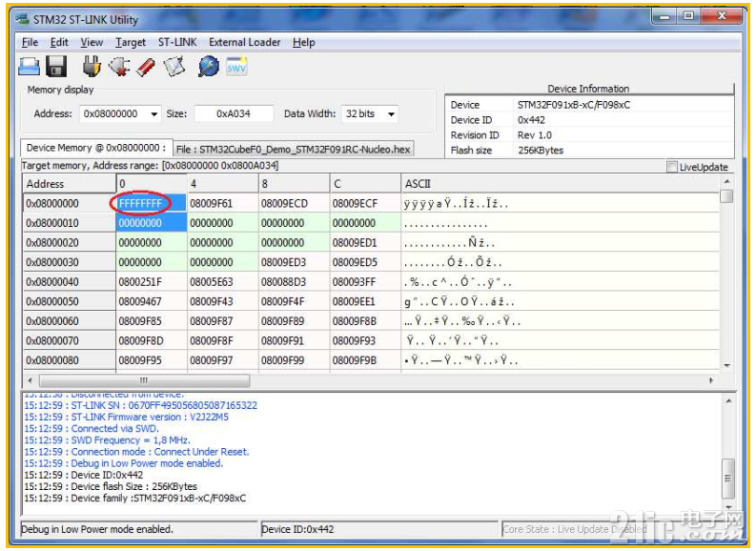The height and width of the screenshot is (551, 756).
Task: Click log line ST-LINK Firmware version V2J22M5
Action: [127, 417]
